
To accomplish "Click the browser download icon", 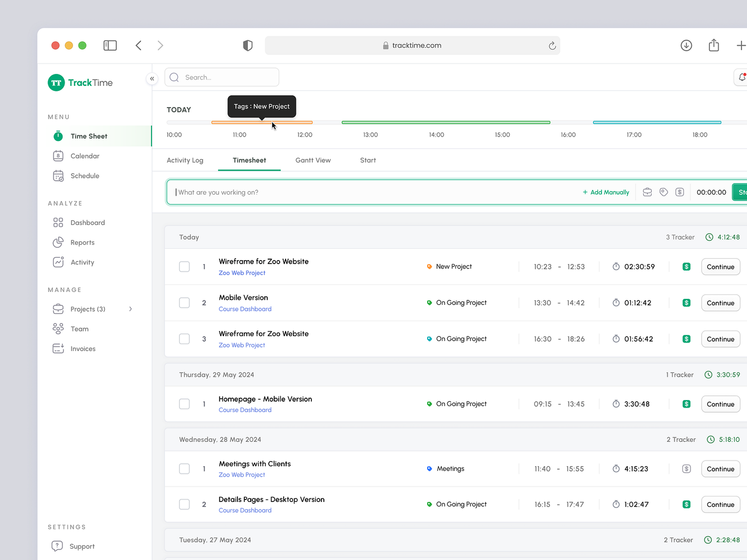I will tap(686, 46).
